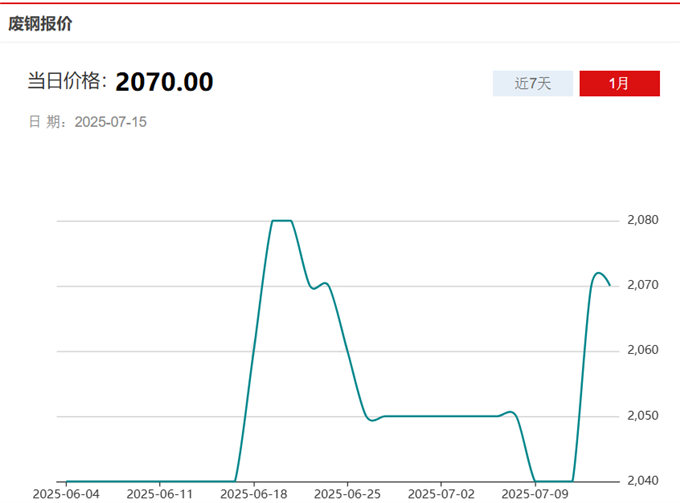
Task: Click the 2025-06-04 x-axis date label
Action: 66,494
